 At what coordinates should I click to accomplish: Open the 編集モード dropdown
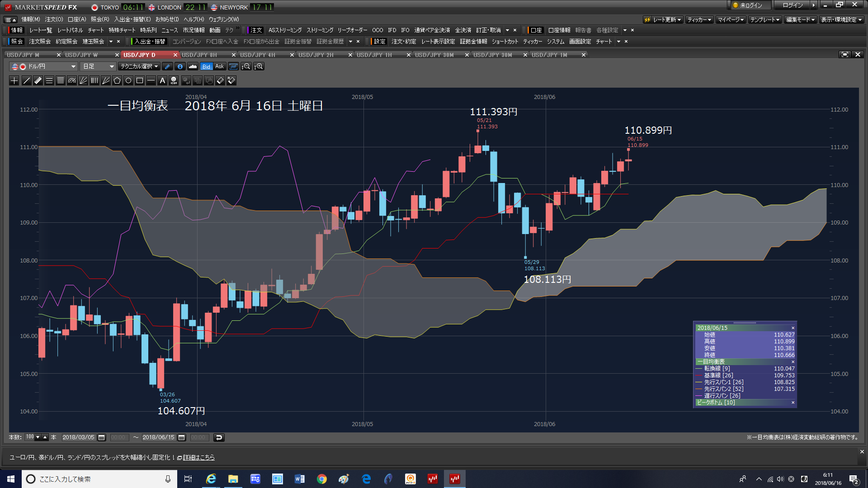point(800,20)
